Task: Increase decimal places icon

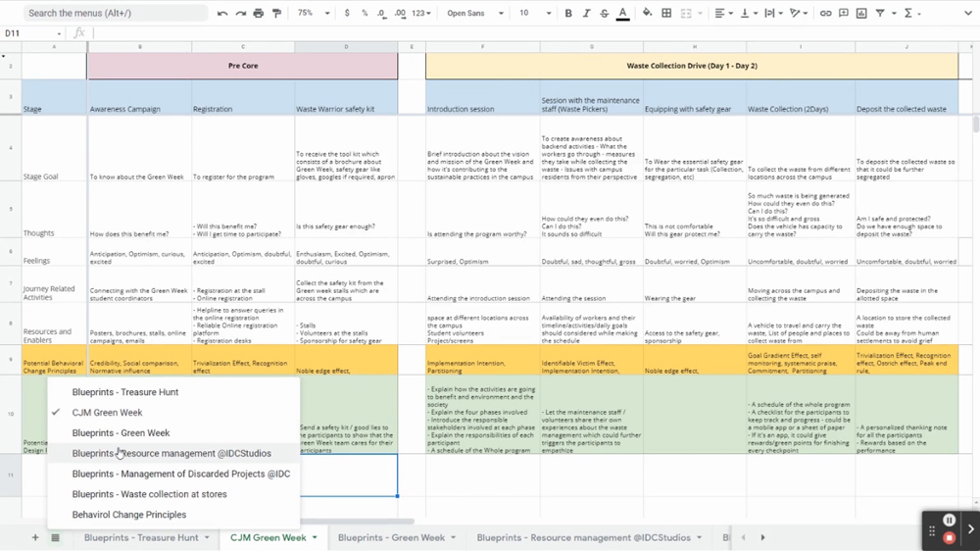Action: [x=400, y=13]
